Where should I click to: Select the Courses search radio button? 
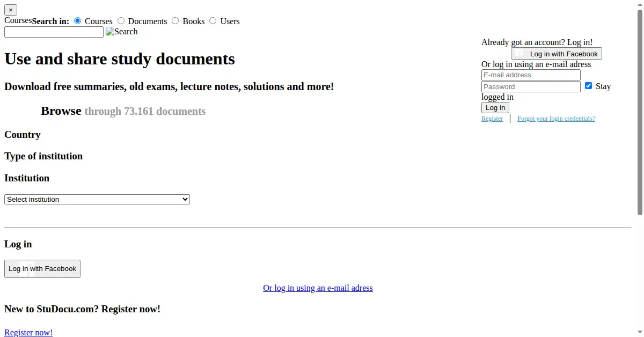tap(78, 21)
